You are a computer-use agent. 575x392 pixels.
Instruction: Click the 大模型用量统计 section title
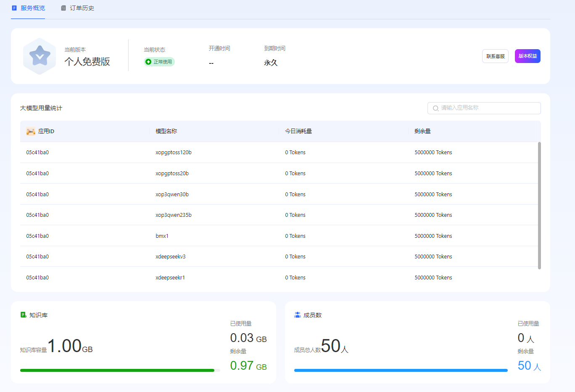pyautogui.click(x=41, y=108)
